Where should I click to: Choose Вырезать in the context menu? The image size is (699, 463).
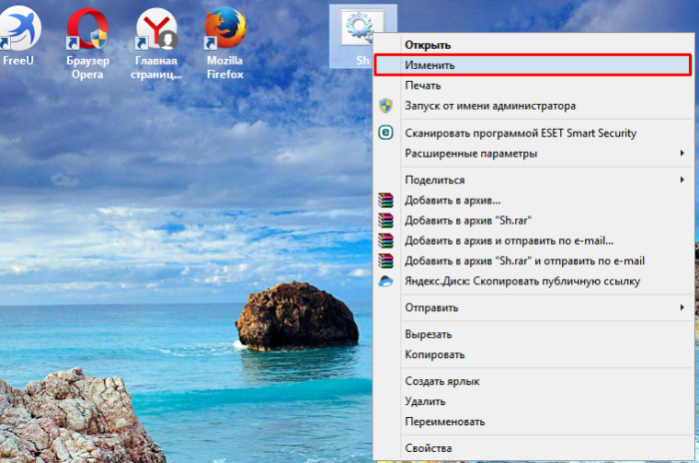(x=533, y=334)
